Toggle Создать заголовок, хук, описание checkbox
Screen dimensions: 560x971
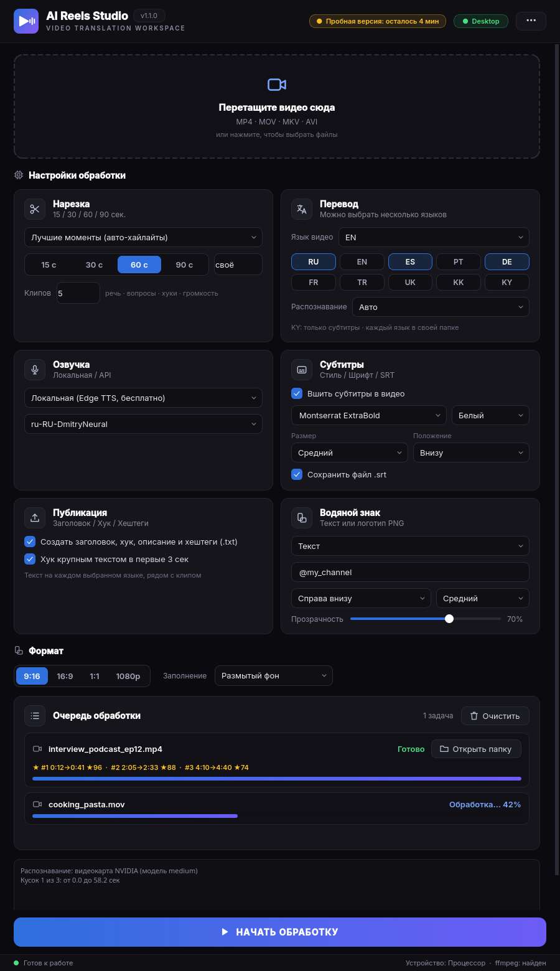pos(30,542)
